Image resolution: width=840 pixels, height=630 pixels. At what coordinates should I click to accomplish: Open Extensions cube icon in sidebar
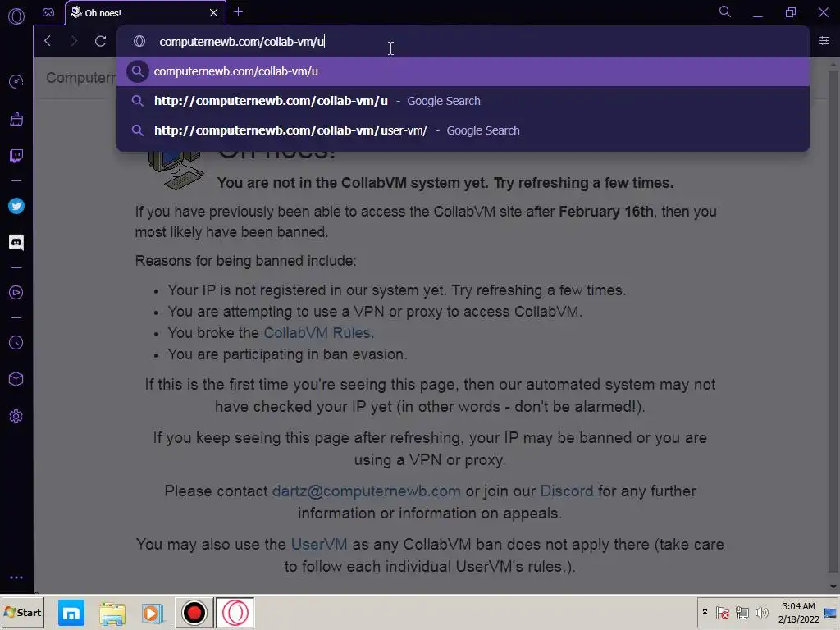(x=16, y=379)
